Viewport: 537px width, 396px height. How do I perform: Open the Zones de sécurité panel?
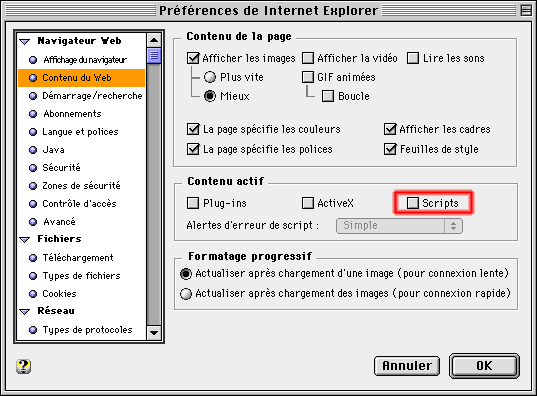click(x=82, y=186)
